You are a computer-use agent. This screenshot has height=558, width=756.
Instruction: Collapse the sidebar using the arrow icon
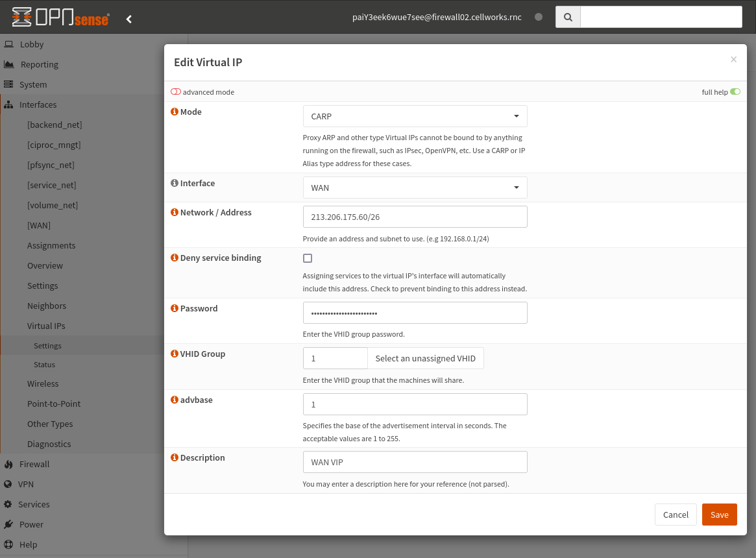pyautogui.click(x=128, y=18)
